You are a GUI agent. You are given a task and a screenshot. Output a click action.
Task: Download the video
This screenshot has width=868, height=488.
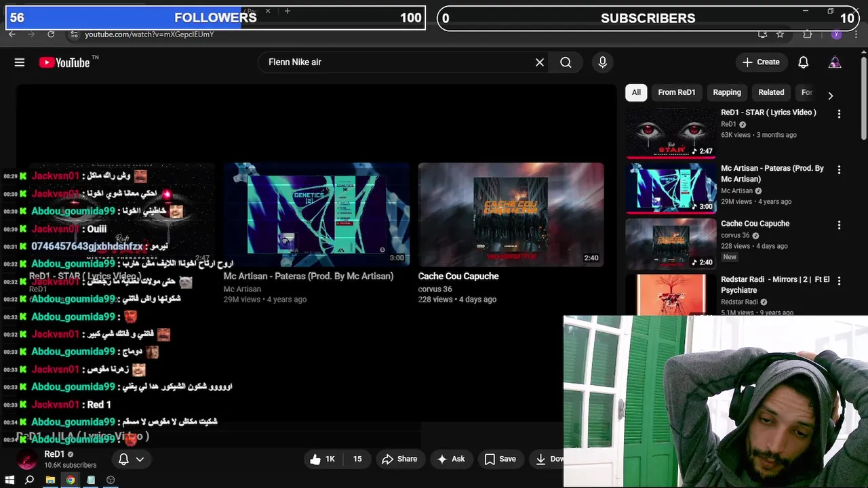tap(547, 460)
